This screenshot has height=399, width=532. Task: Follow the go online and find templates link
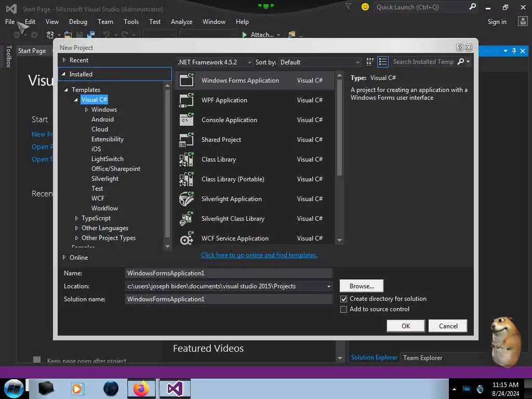pos(259,255)
